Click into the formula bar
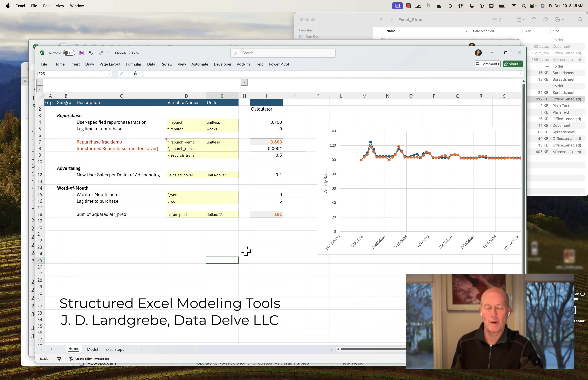This screenshot has width=588, height=380. pyautogui.click(x=330, y=74)
